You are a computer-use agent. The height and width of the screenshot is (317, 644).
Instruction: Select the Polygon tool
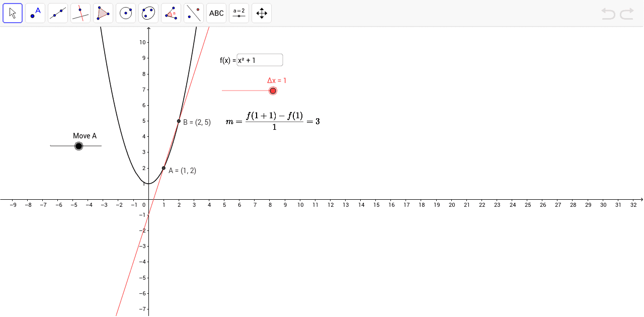point(103,13)
